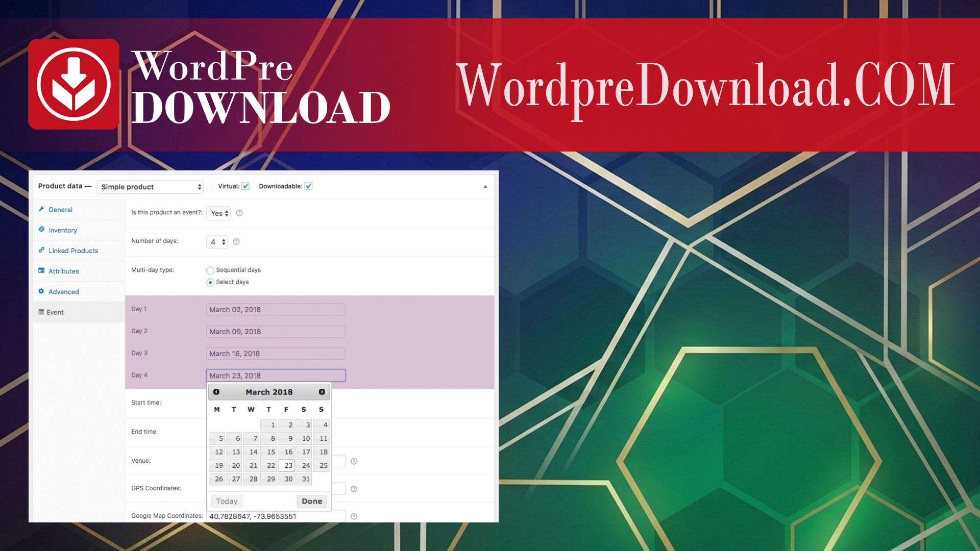Open the Attributes tab

point(79,271)
